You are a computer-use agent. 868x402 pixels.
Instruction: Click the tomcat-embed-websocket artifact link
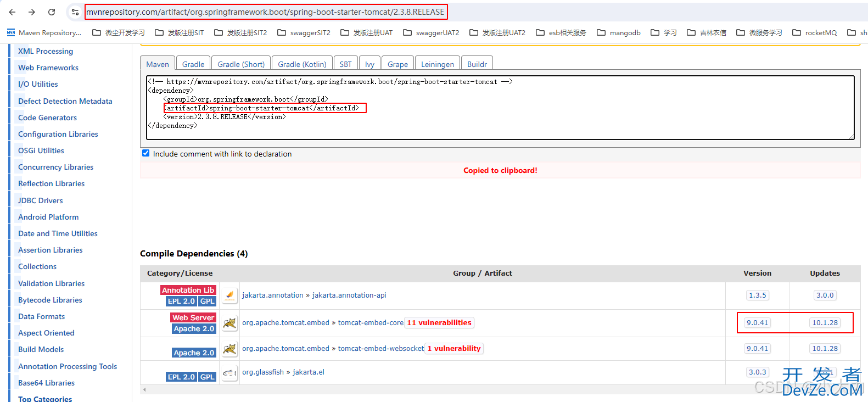[381, 348]
